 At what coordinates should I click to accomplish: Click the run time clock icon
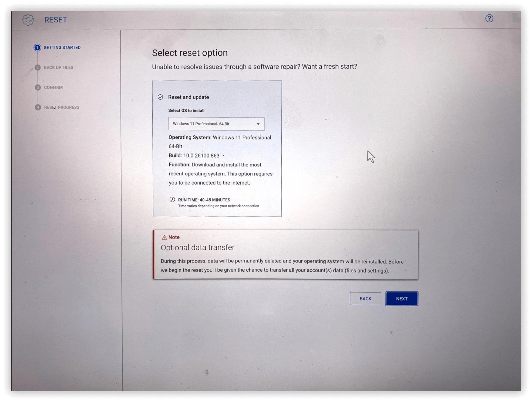(x=172, y=200)
